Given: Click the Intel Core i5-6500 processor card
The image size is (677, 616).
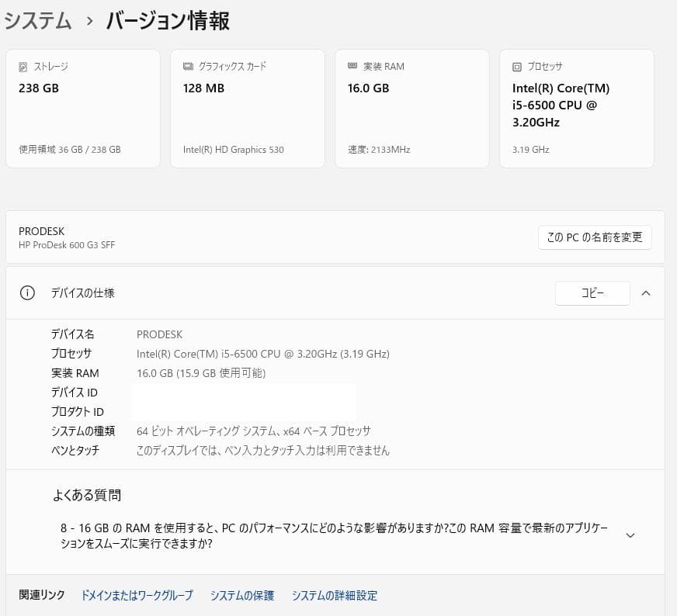Looking at the screenshot, I should coord(577,108).
